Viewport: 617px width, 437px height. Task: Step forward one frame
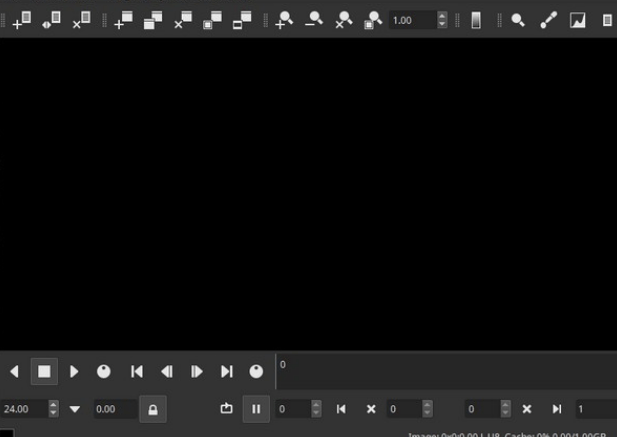pyautogui.click(x=197, y=371)
